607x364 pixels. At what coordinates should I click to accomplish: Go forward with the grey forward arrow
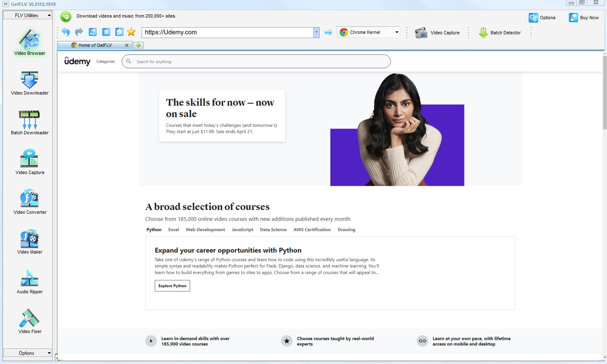(79, 32)
